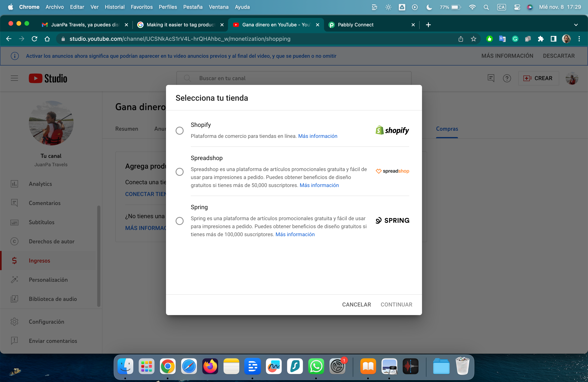Click the Shopify logo
The width and height of the screenshot is (588, 382).
pyautogui.click(x=392, y=130)
